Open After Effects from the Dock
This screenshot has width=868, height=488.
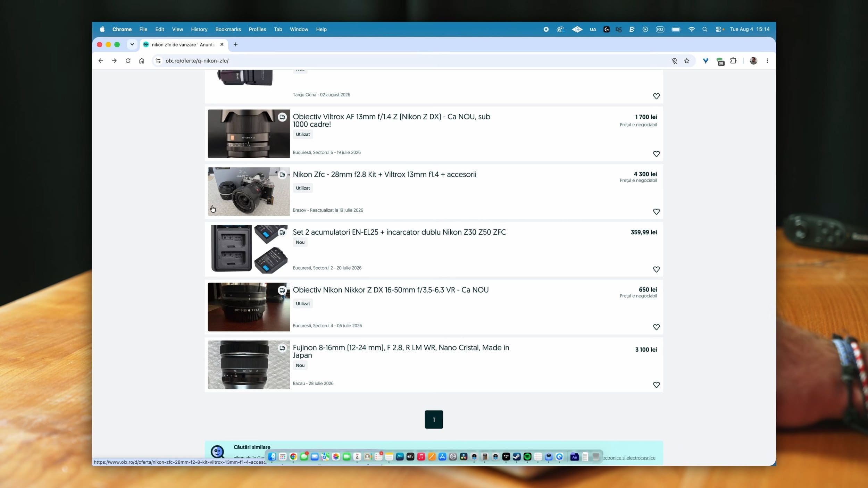[575, 457]
